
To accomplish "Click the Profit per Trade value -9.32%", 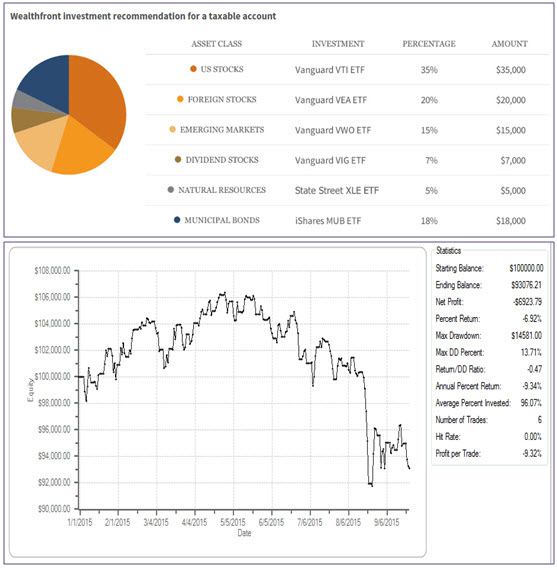I will 532,454.
